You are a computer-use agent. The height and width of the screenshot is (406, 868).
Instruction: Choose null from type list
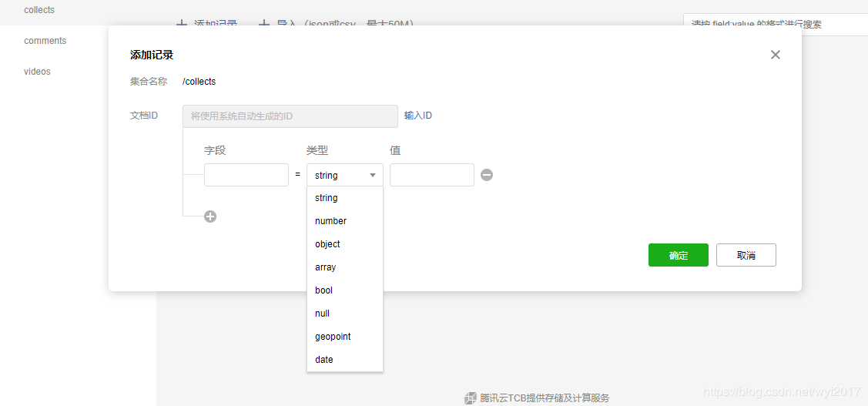pyautogui.click(x=345, y=314)
